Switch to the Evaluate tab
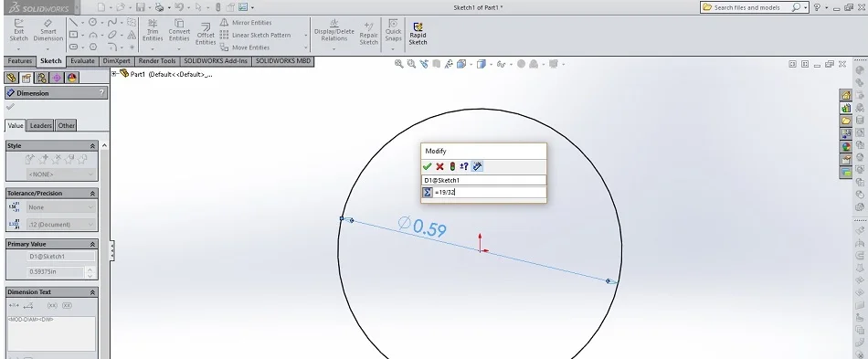This screenshot has height=359, width=868. tap(82, 61)
